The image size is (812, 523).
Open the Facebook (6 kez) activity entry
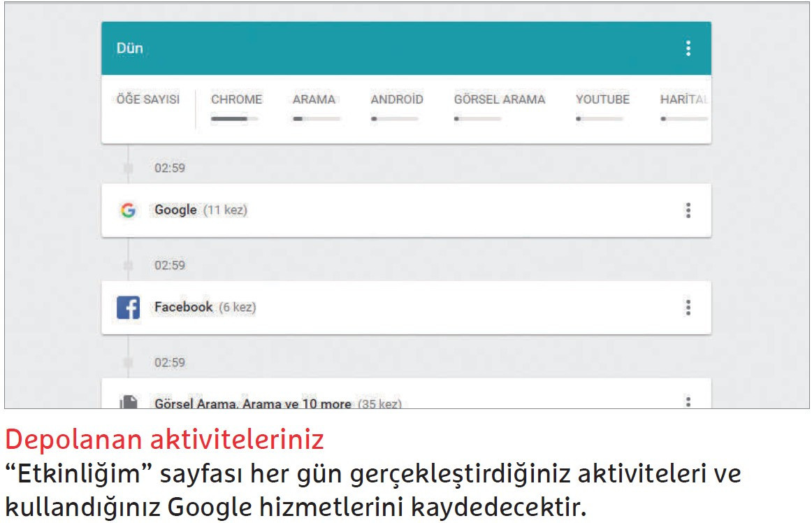click(406, 308)
